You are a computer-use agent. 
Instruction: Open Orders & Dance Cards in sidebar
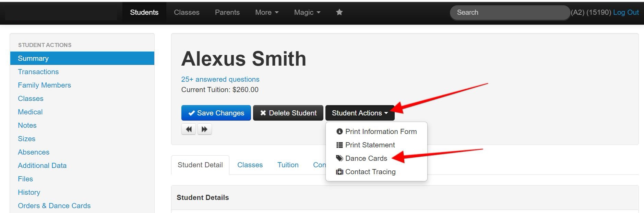54,206
